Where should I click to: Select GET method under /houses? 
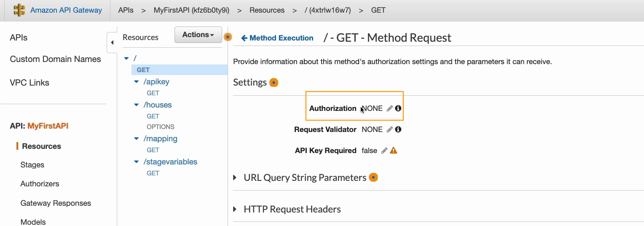(x=153, y=116)
